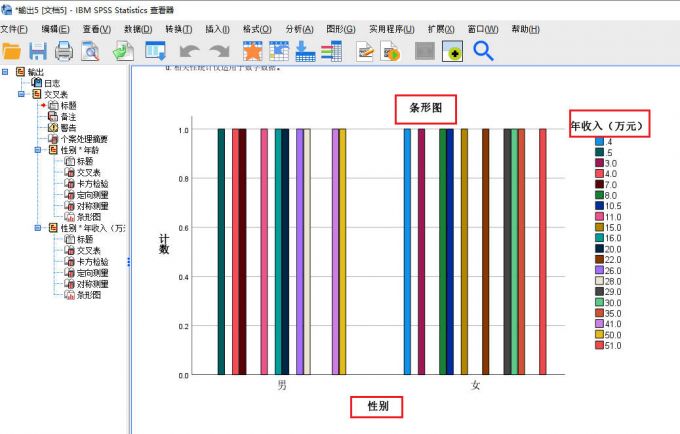Click the legend swatch for 30.0
Viewport: 680px width, 434px height.
(599, 302)
